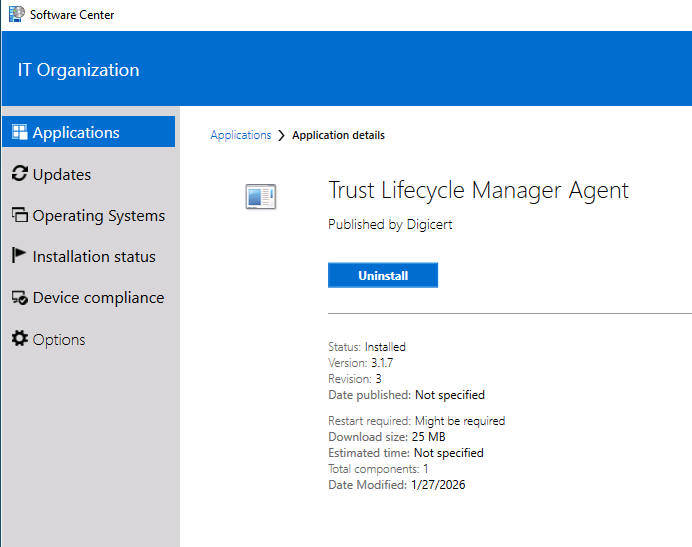Go to Device compliance section
Viewport: 692px width, 547px height.
[x=98, y=298]
